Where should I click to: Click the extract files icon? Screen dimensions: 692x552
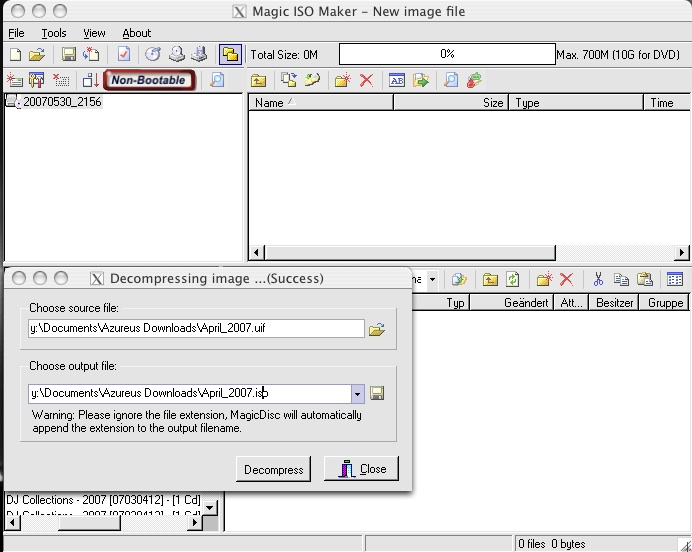click(x=421, y=80)
